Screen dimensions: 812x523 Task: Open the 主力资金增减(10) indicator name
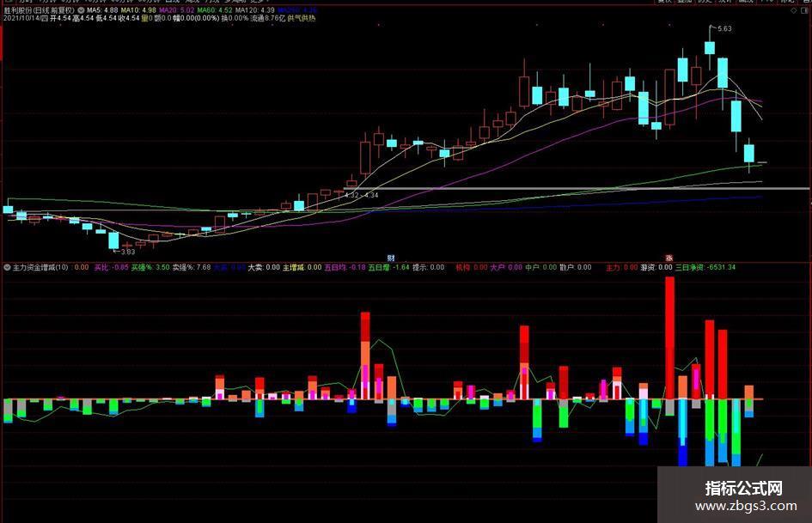pyautogui.click(x=40, y=268)
